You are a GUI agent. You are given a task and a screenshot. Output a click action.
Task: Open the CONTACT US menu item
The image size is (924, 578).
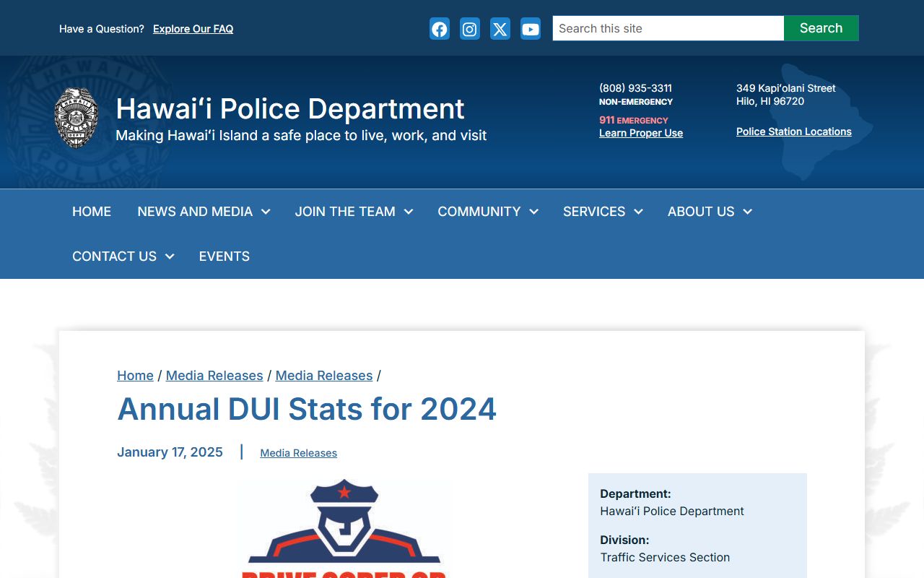pos(114,256)
